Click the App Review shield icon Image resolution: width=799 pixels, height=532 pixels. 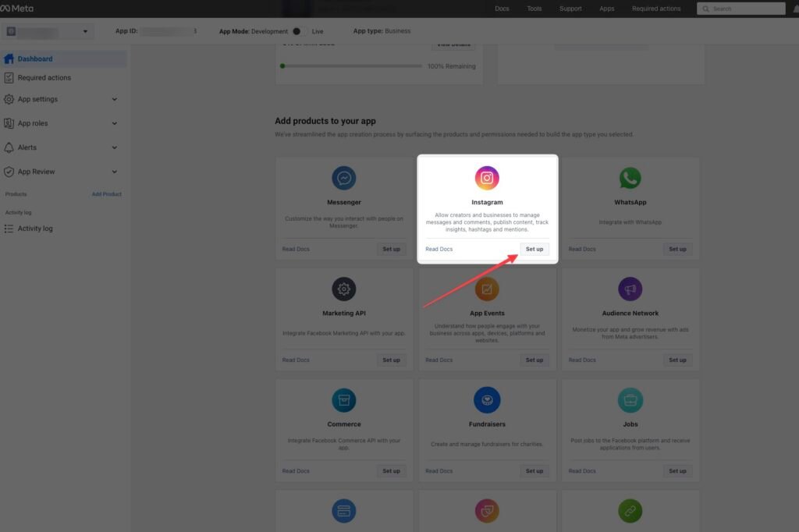tap(9, 172)
